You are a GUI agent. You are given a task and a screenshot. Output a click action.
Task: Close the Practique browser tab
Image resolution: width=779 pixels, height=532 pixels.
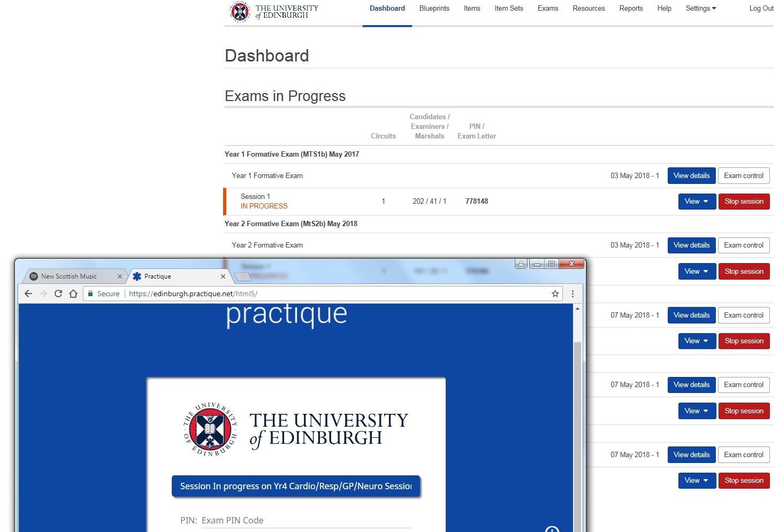pyautogui.click(x=223, y=276)
